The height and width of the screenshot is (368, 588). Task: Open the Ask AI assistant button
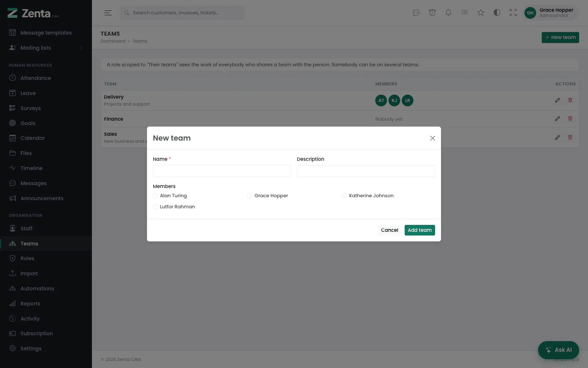pos(559,350)
